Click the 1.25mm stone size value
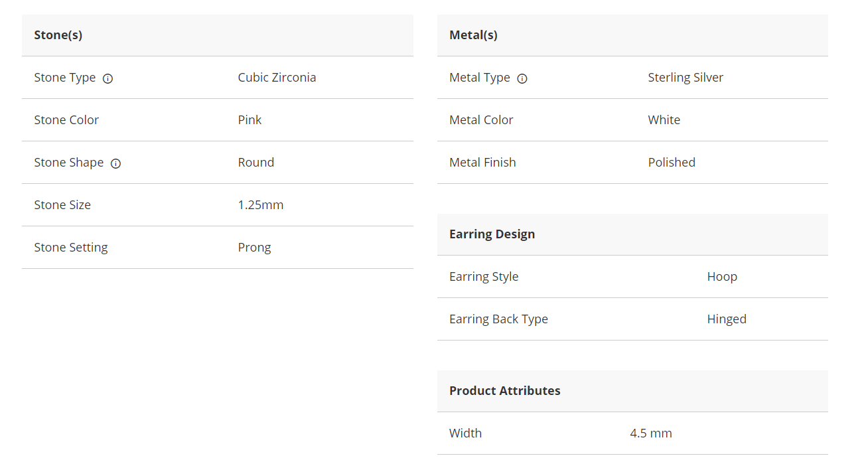 click(x=261, y=205)
